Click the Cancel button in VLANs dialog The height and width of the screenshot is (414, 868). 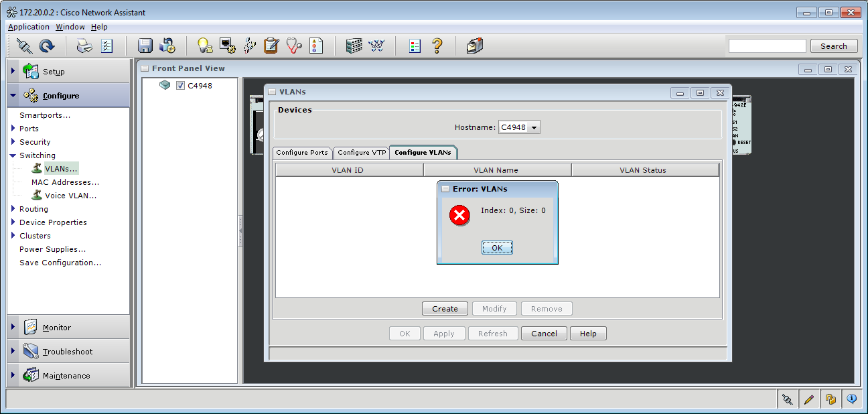(544, 334)
